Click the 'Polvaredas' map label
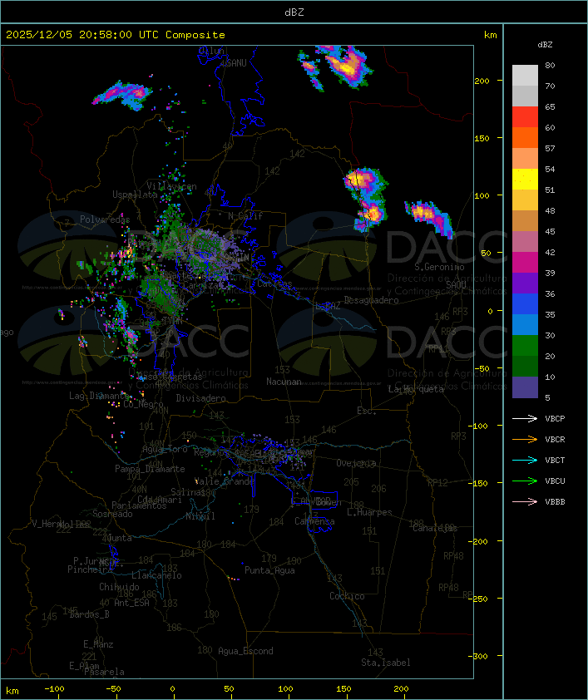This screenshot has height=700, width=588. coord(105,219)
